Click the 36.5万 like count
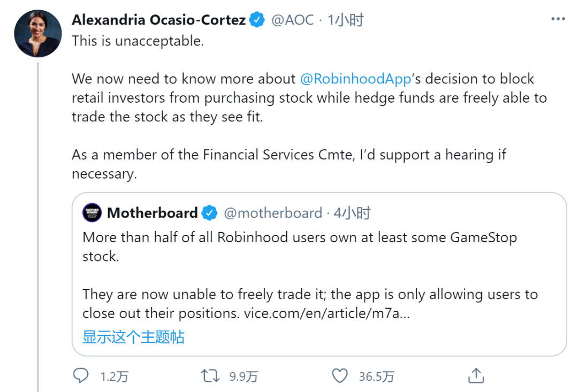 point(376,376)
